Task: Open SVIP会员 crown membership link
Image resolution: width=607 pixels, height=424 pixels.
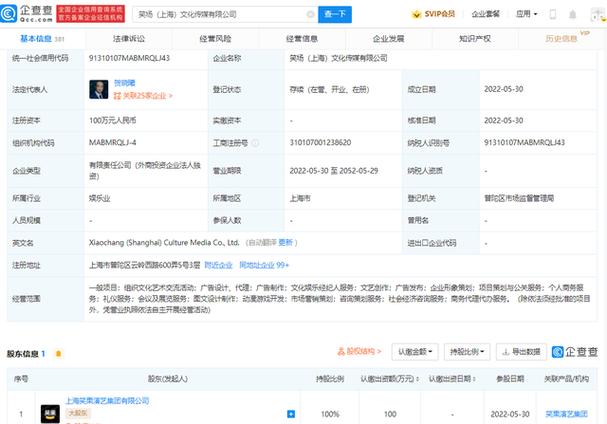Action: [433, 14]
